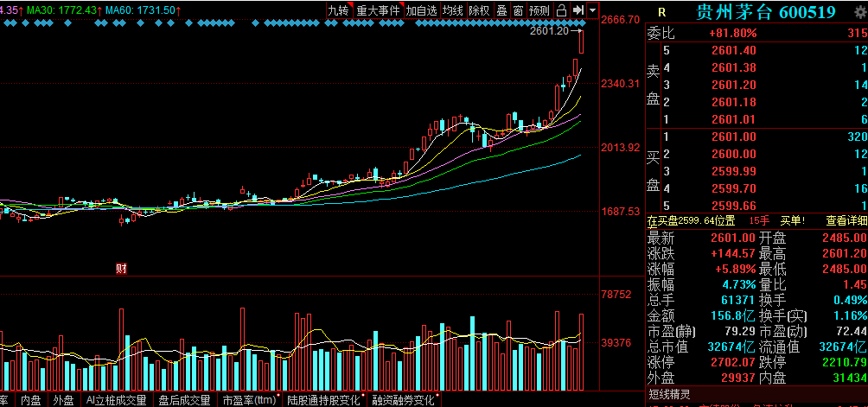The height and width of the screenshot is (407, 868).
Task: Click sell level 1 price 2601.01
Action: coord(735,119)
